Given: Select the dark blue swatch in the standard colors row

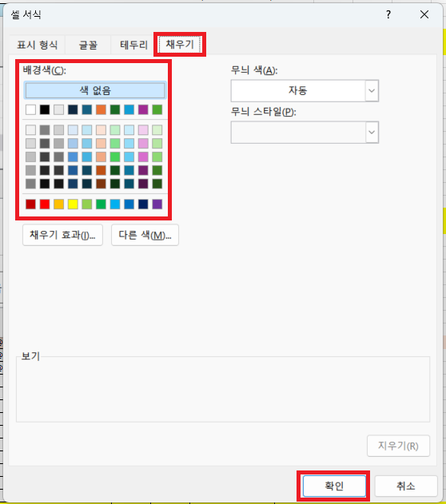Looking at the screenshot, I should click(143, 204).
